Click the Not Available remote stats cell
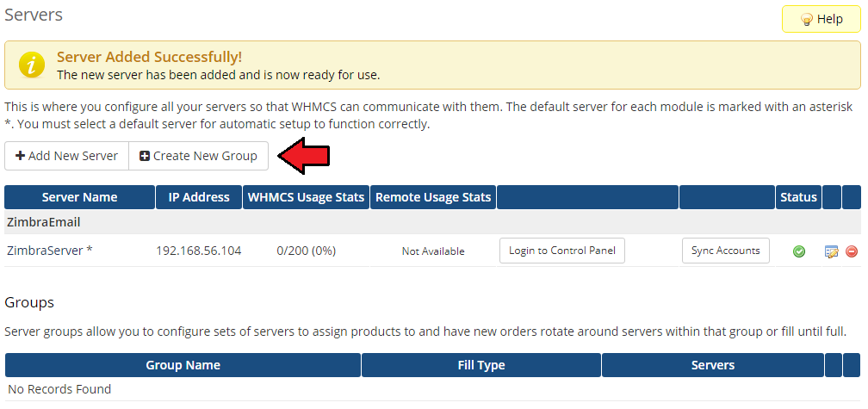The width and height of the screenshot is (868, 409). pyautogui.click(x=433, y=251)
